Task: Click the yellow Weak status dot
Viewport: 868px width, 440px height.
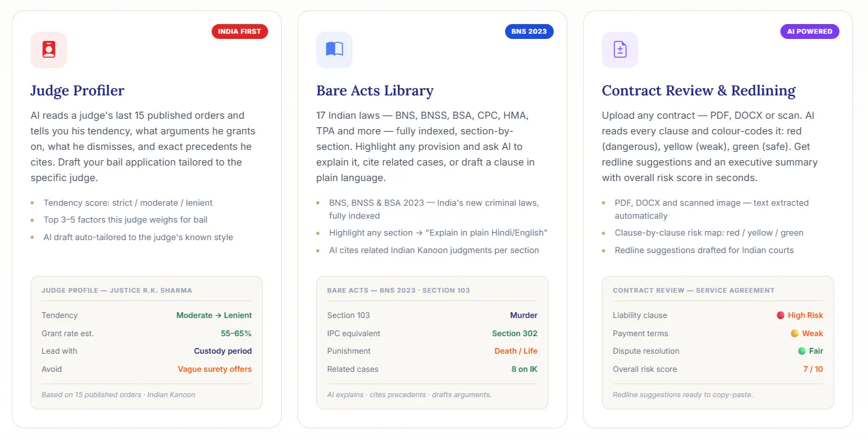Action: tap(795, 334)
